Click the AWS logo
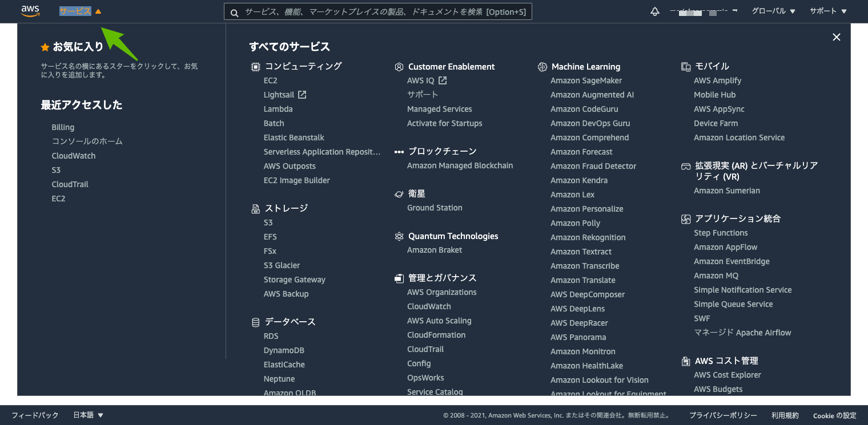Screen dimensions: 868x425 pyautogui.click(x=30, y=11)
